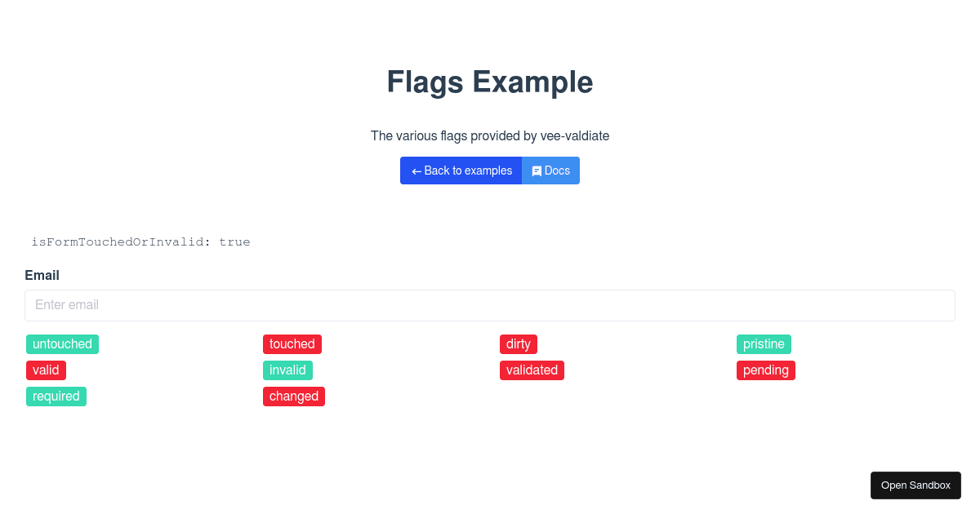Click the Open Sandbox button
The width and height of the screenshot is (980, 514).
(x=915, y=485)
